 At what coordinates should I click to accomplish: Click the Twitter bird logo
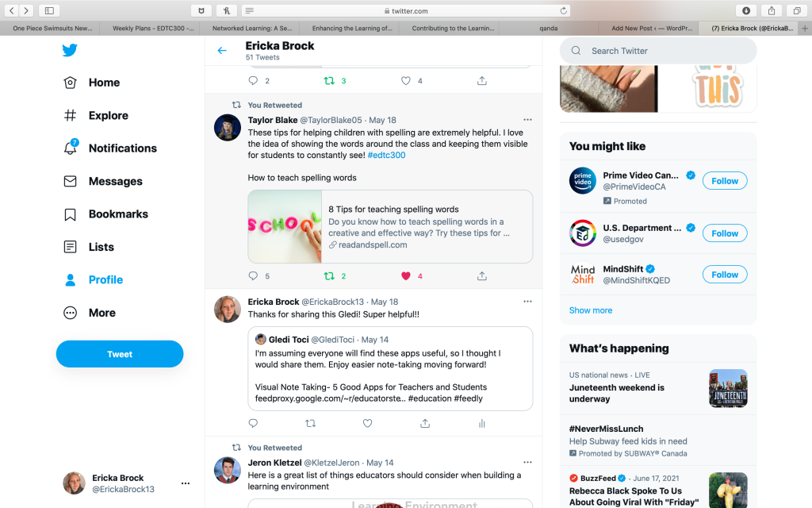pyautogui.click(x=70, y=50)
